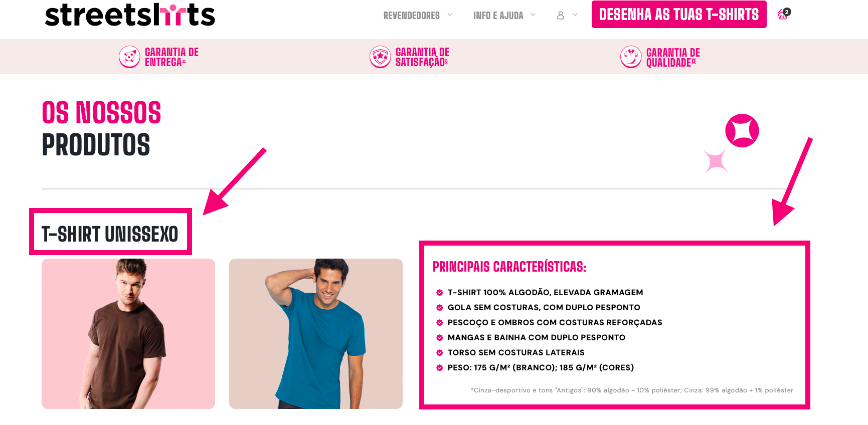Click the light pink sparkle shape
Screen dimensions: 868x425
716,161
